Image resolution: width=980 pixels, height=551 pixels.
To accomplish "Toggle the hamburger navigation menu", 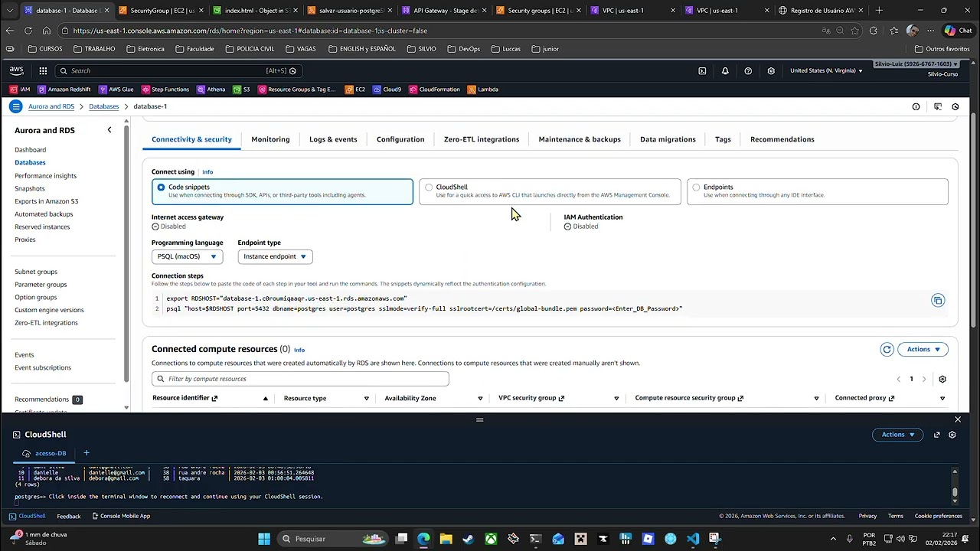I will click(15, 106).
